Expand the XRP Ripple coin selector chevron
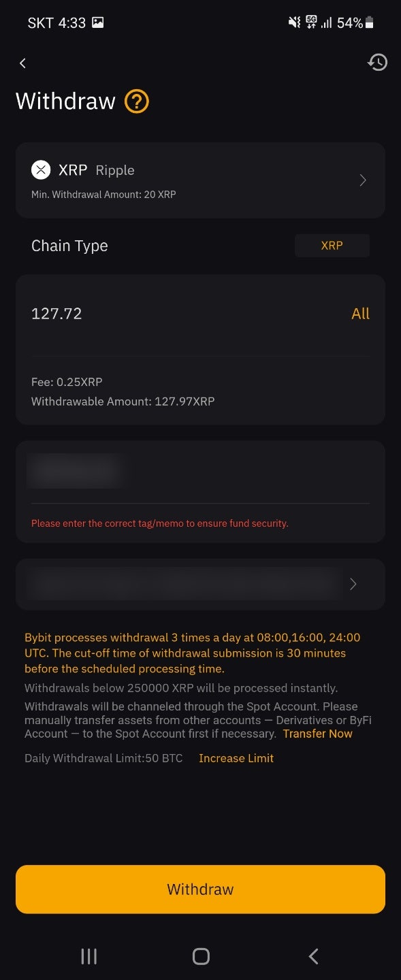The height and width of the screenshot is (980, 401). [x=363, y=180]
